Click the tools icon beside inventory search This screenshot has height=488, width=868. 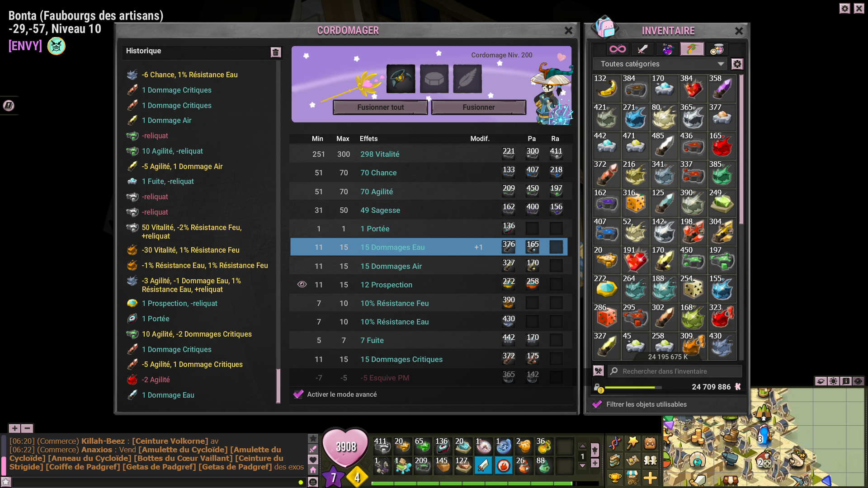[598, 371]
